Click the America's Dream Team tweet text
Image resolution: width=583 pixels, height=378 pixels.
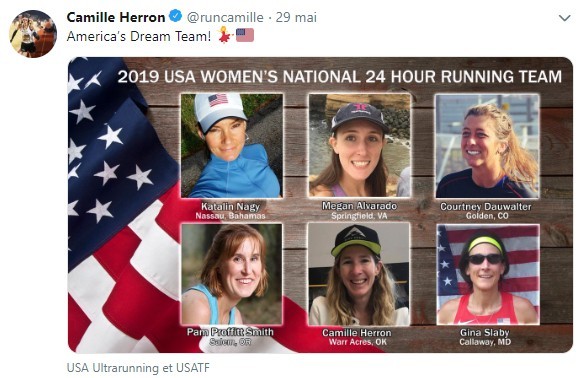pos(139,36)
